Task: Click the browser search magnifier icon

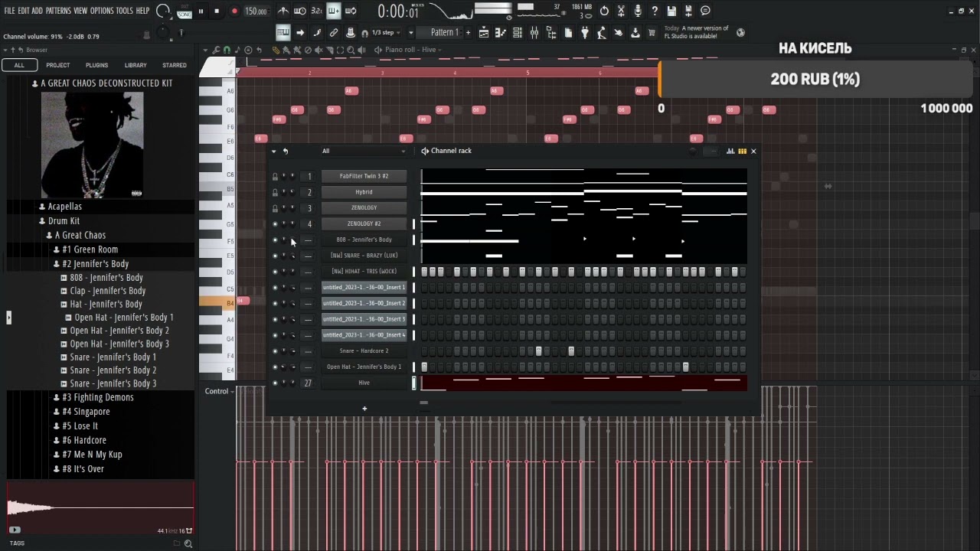Action: 188,543
